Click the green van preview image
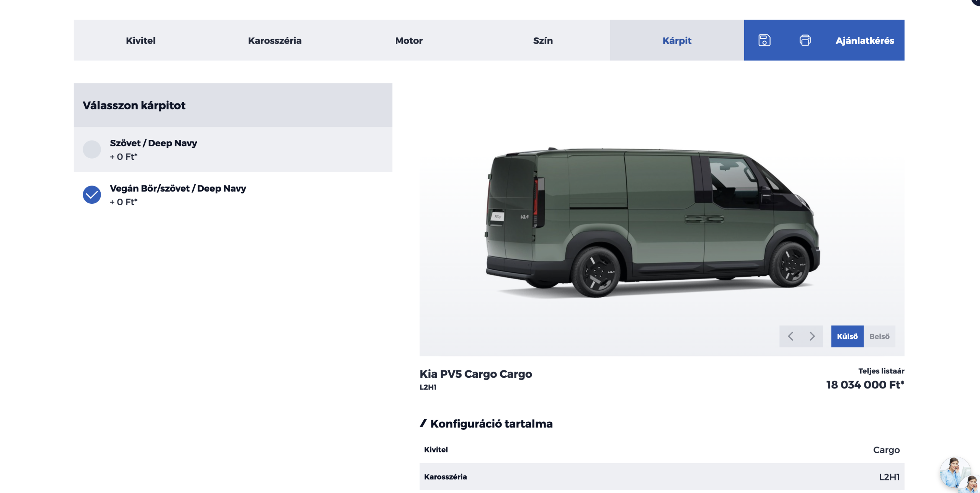This screenshot has width=980, height=493. click(x=652, y=221)
